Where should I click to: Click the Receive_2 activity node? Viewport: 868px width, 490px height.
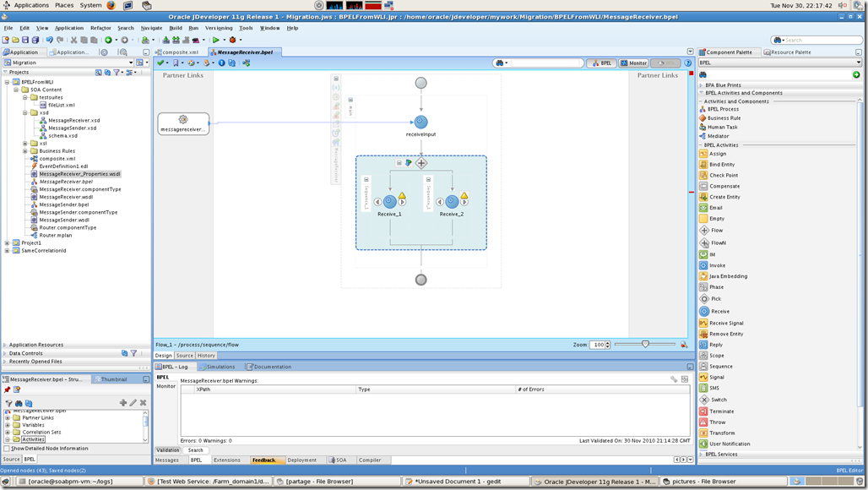[x=452, y=202]
